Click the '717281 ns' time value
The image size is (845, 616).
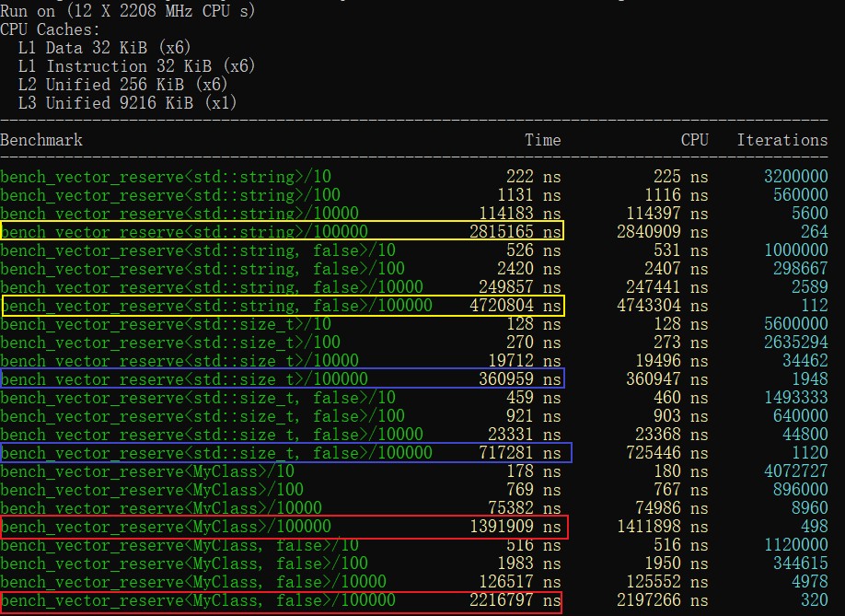(519, 453)
